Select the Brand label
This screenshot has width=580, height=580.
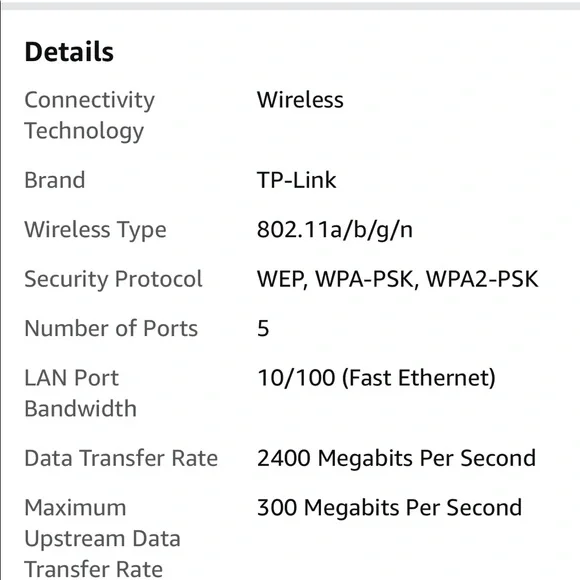[x=55, y=180]
